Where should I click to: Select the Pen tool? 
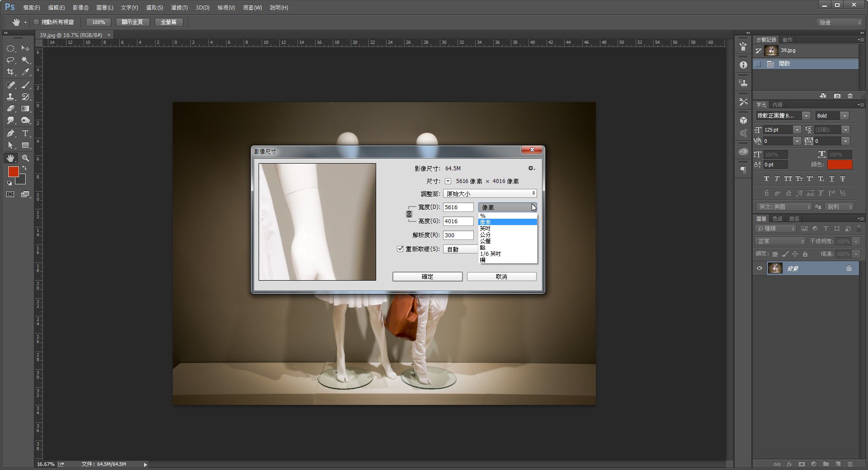pyautogui.click(x=10, y=133)
